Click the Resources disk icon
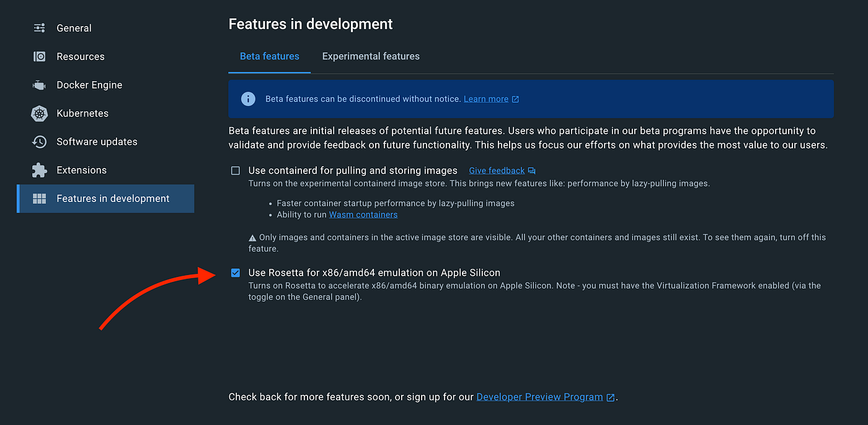The image size is (868, 425). 40,56
